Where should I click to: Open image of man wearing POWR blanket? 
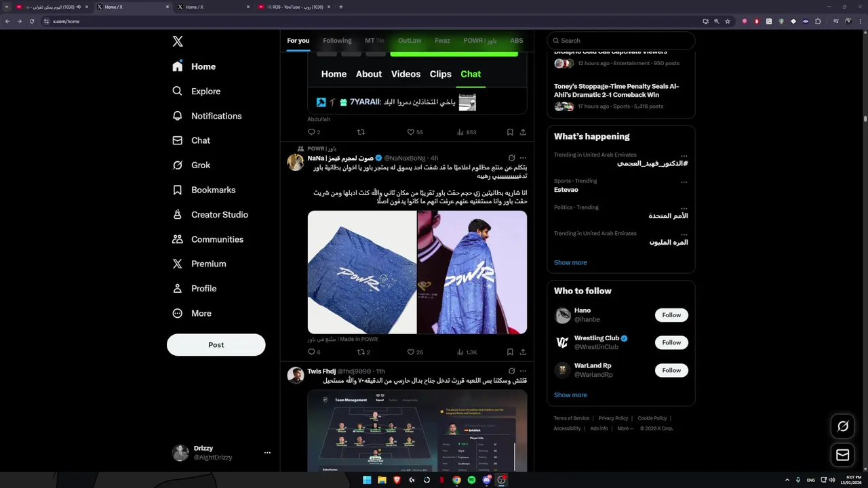pyautogui.click(x=472, y=272)
